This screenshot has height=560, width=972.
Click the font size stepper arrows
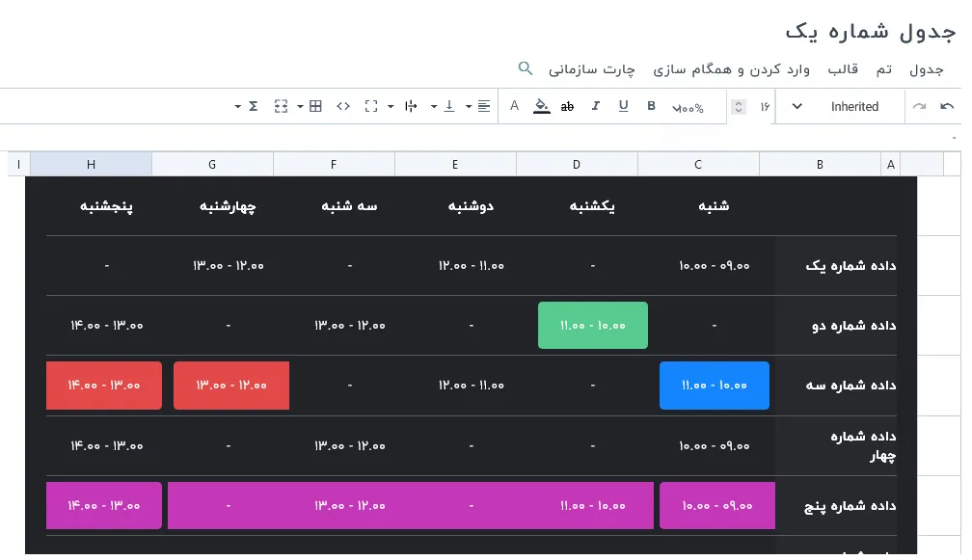coord(739,107)
